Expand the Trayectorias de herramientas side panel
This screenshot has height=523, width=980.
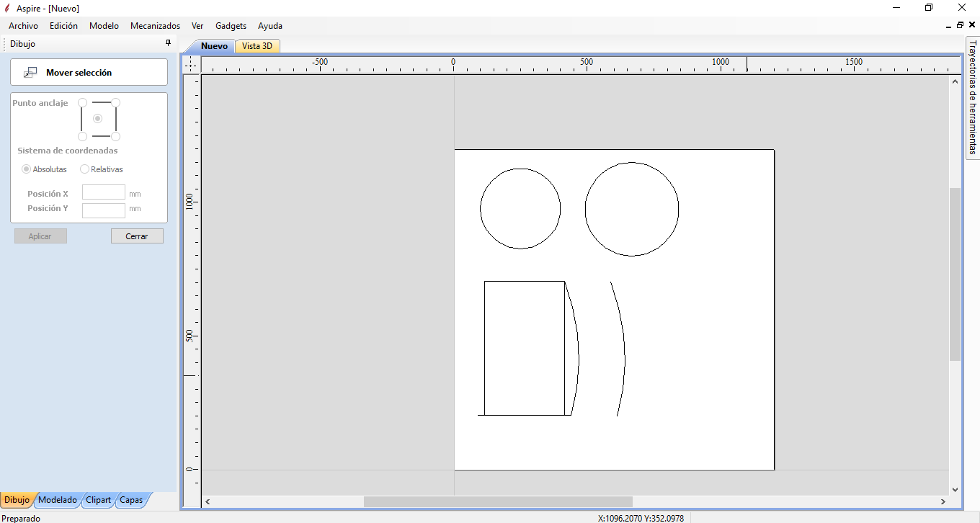(972, 97)
